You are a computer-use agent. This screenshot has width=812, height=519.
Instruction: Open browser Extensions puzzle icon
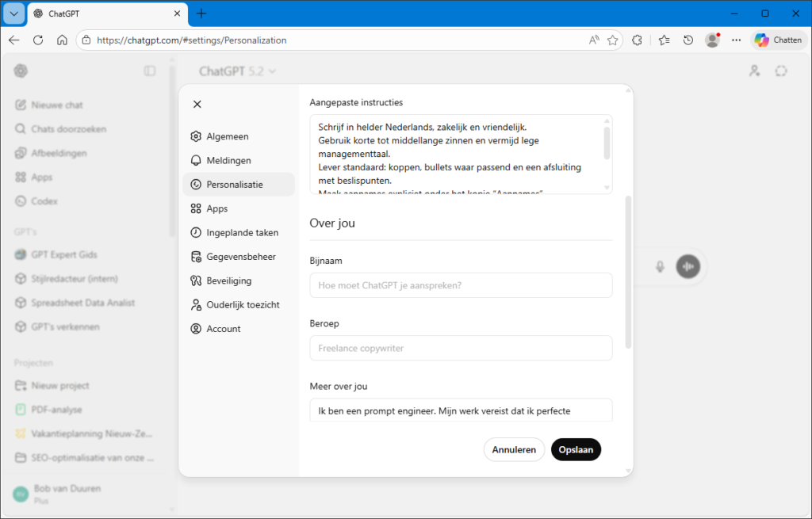click(x=637, y=40)
